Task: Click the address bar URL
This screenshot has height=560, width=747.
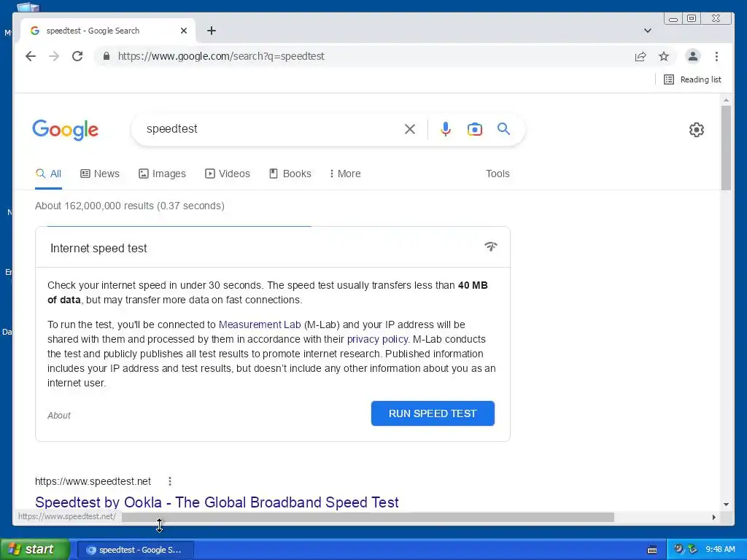Action: tap(221, 56)
